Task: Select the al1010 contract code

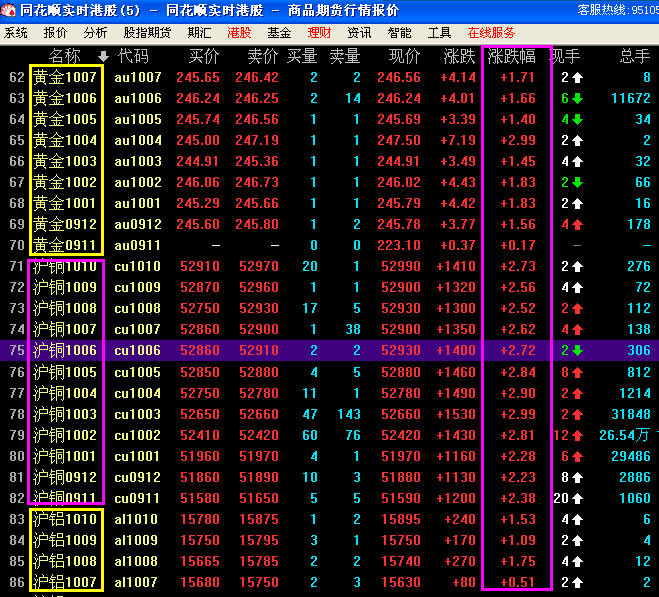Action: 135,519
